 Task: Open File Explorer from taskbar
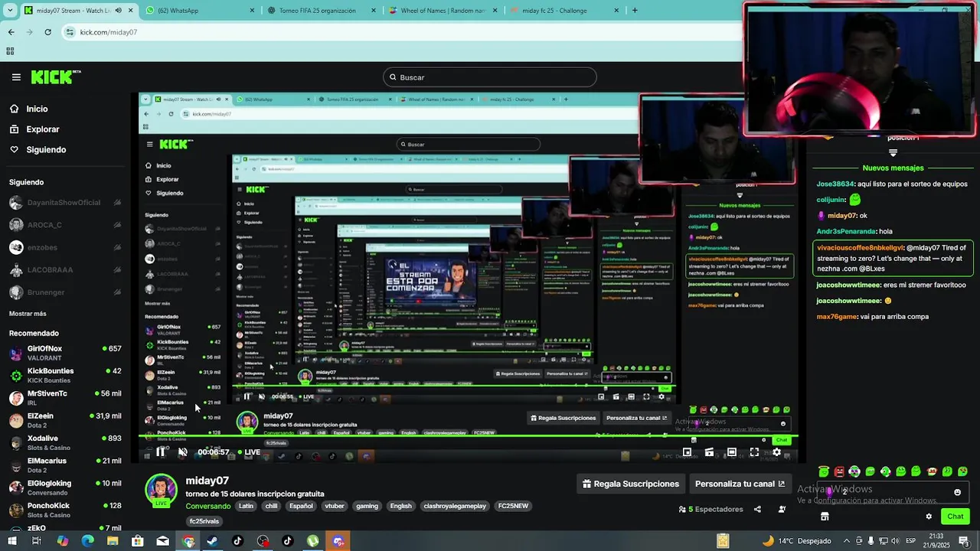point(113,541)
